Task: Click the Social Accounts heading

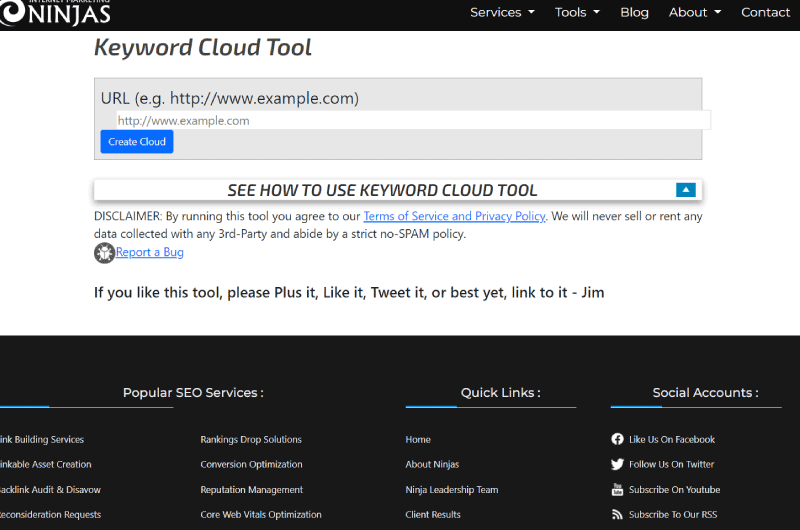Action: coord(706,392)
